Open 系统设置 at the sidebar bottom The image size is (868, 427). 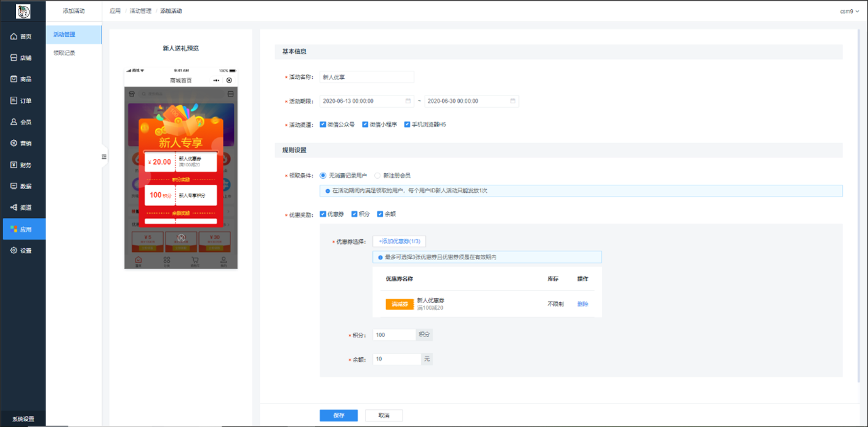[23, 419]
